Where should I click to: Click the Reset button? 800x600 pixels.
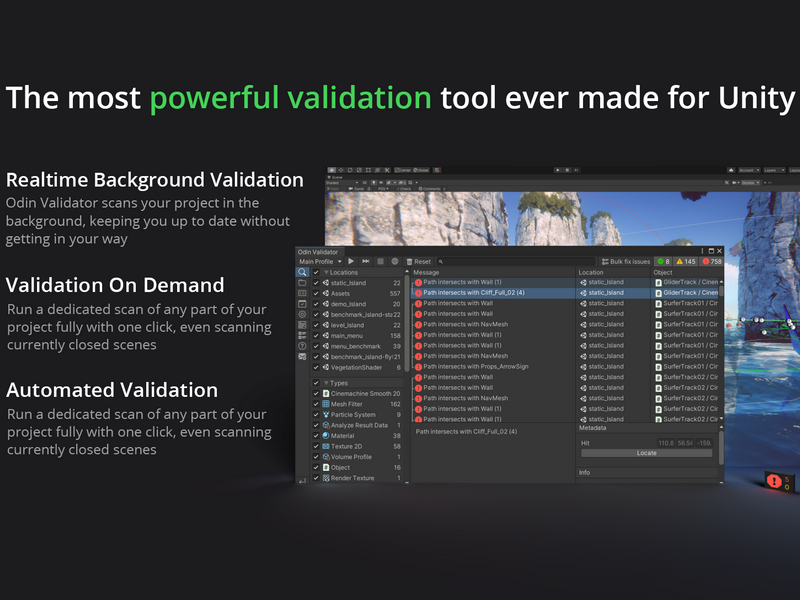(418, 261)
